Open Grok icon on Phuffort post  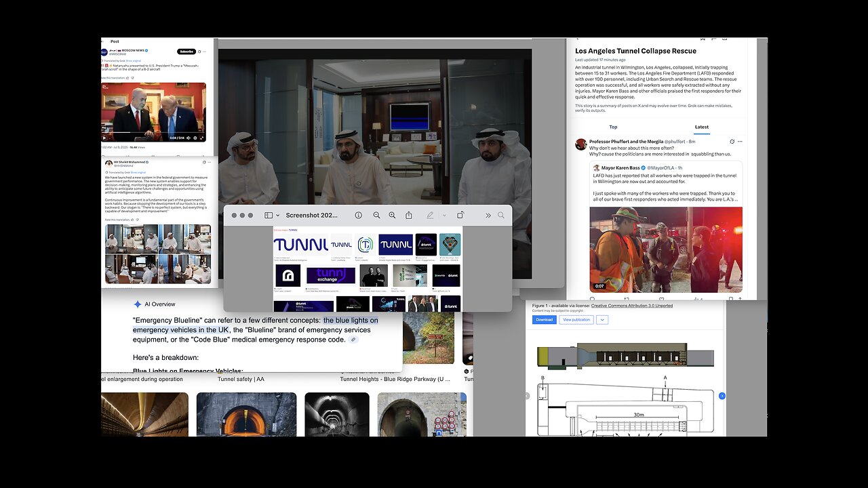tap(732, 142)
